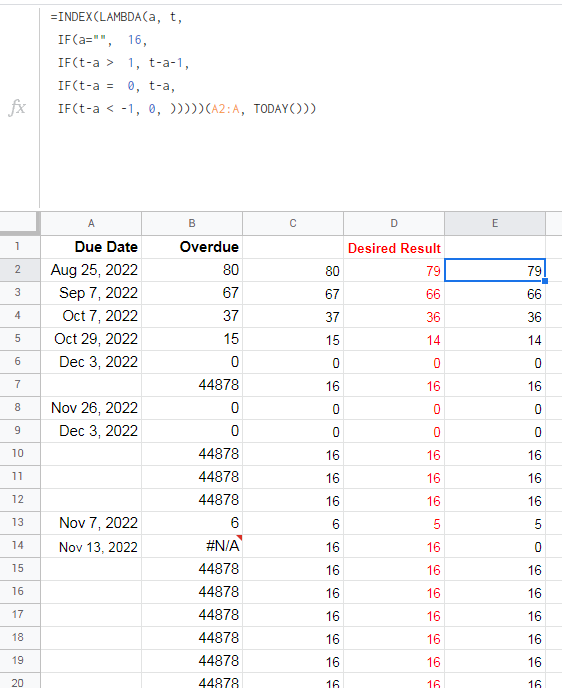Click inside the formula bar text
Image resolution: width=562 pixels, height=688 pixels.
(183, 63)
